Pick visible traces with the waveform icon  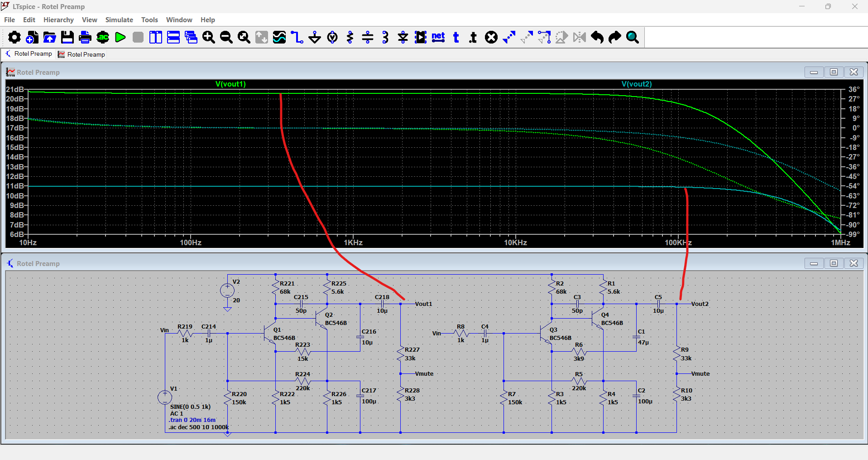[279, 37]
